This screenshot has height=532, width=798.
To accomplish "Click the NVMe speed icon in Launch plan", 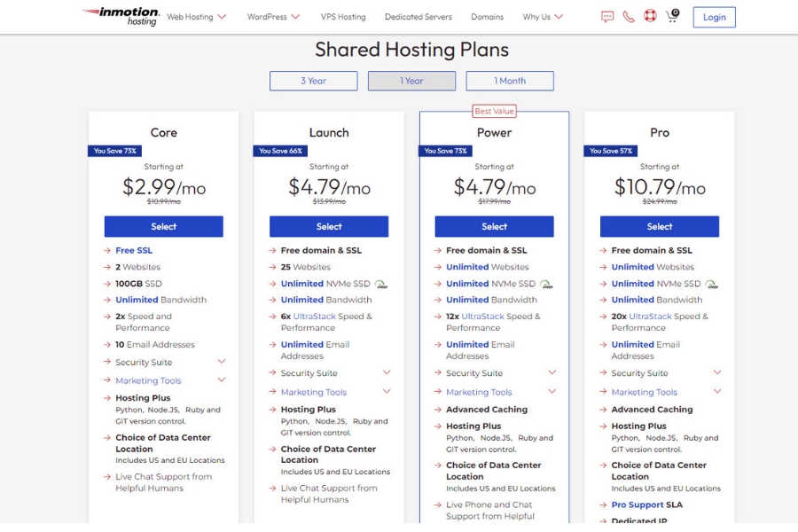I will pos(381,284).
